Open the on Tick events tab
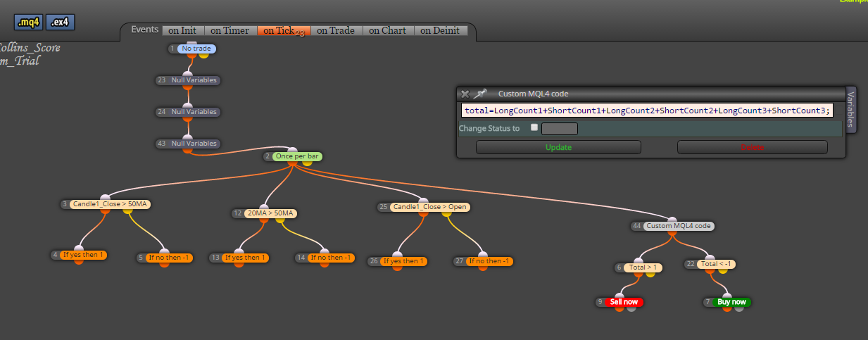The height and width of the screenshot is (340, 868). [x=284, y=30]
